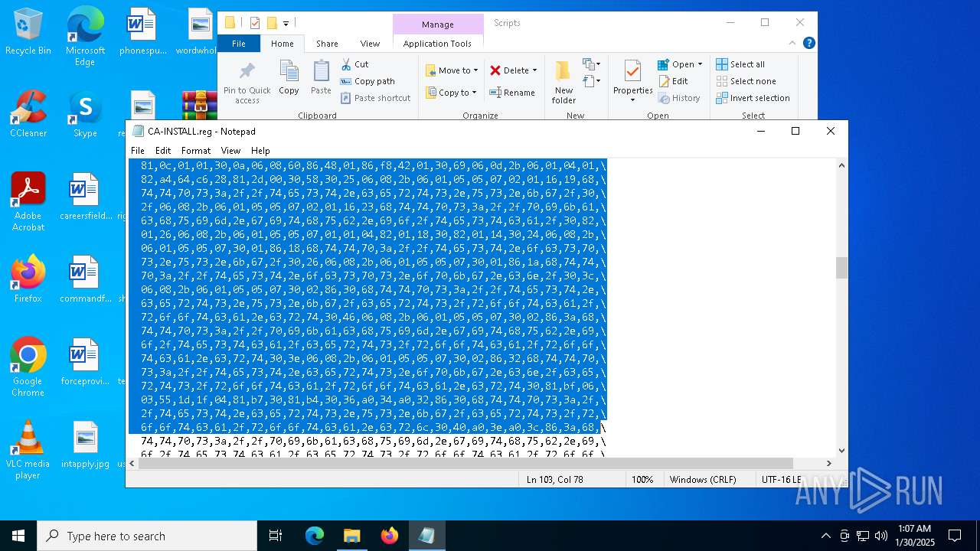The width and height of the screenshot is (980, 551).
Task: Switch to the View tab in Explorer
Action: pyautogui.click(x=370, y=44)
